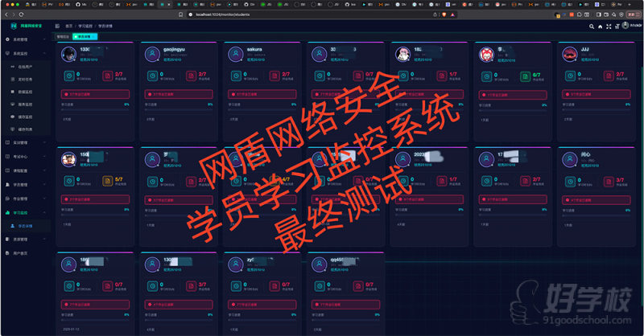644x336 pixels.
Task: Click the study-time clock icon on gaojingyu card
Action: (152, 76)
